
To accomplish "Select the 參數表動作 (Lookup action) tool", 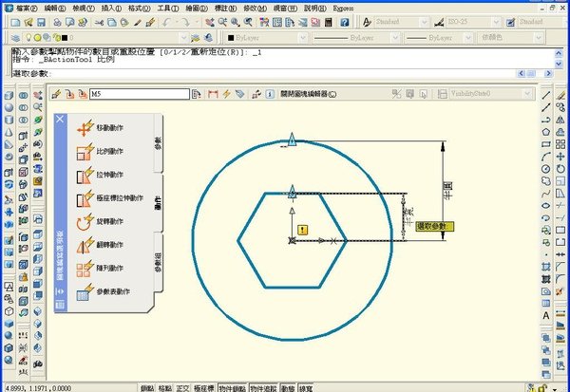I will click(x=103, y=291).
